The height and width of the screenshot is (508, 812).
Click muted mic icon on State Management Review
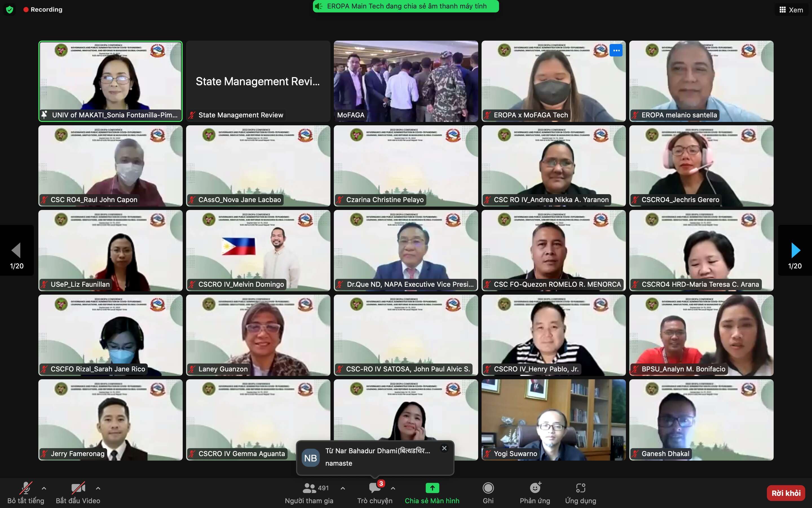click(x=192, y=115)
